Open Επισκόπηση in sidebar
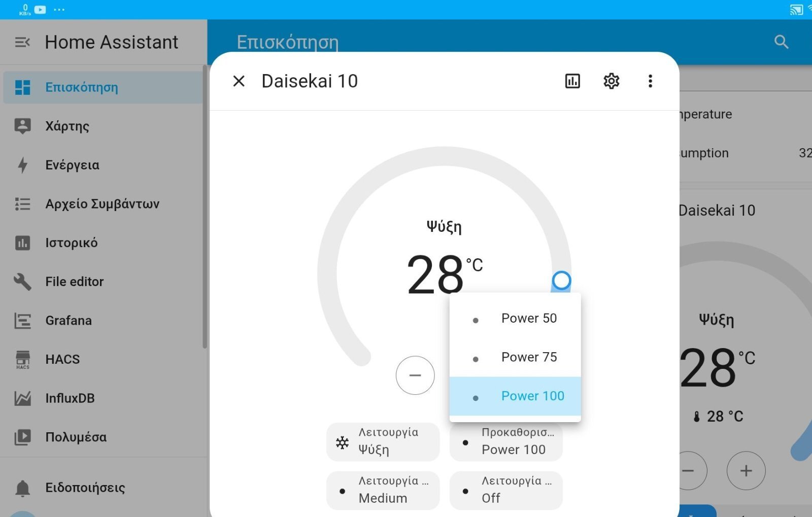Viewport: 812px width, 517px height. (103, 87)
